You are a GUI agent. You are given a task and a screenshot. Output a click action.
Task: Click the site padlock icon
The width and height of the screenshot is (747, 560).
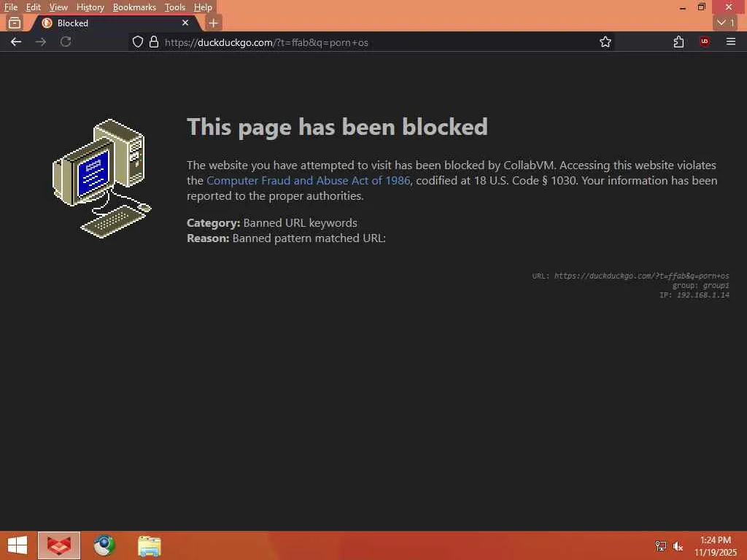[x=154, y=42]
